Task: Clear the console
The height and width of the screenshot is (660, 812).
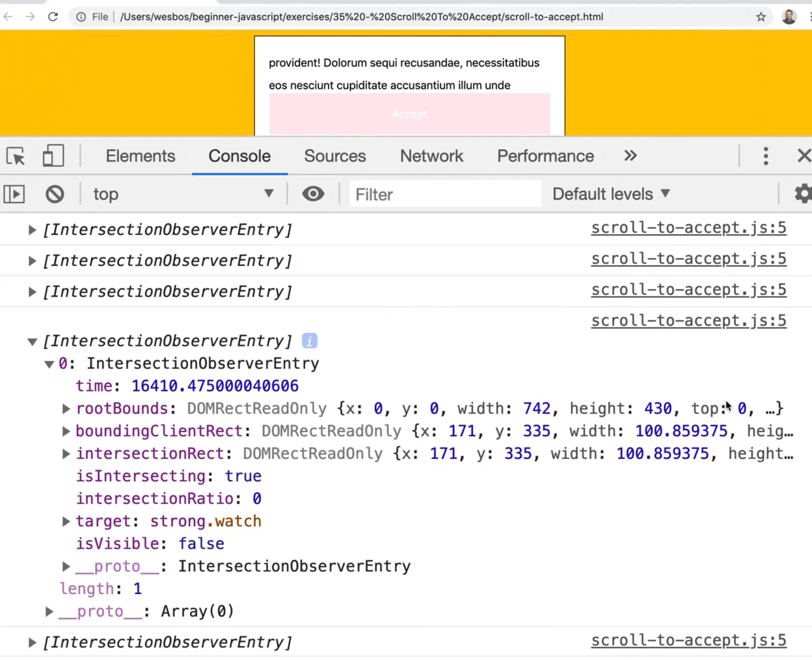Action: [x=55, y=194]
